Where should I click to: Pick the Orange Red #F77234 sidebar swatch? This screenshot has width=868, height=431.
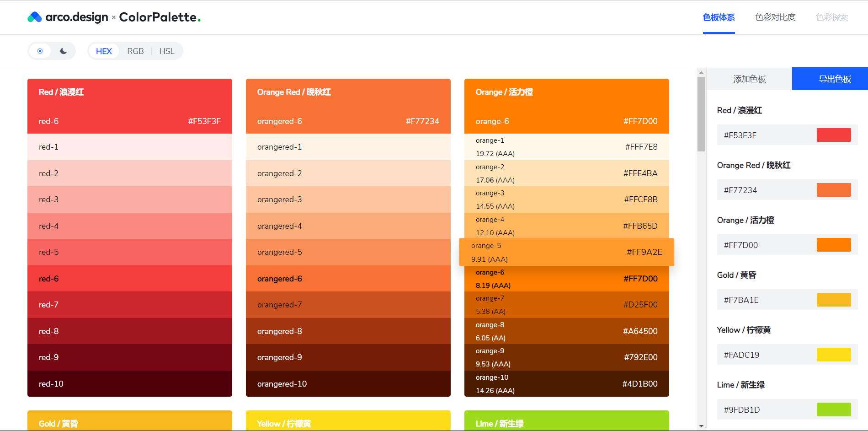click(834, 190)
